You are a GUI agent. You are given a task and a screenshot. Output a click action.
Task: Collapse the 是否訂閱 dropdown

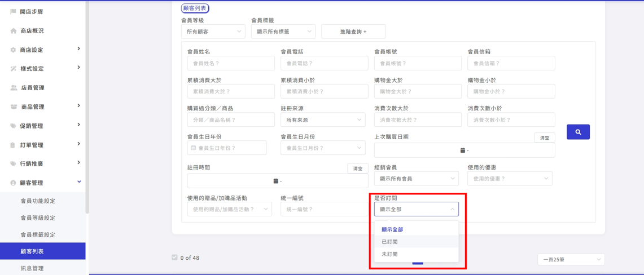[x=417, y=209]
